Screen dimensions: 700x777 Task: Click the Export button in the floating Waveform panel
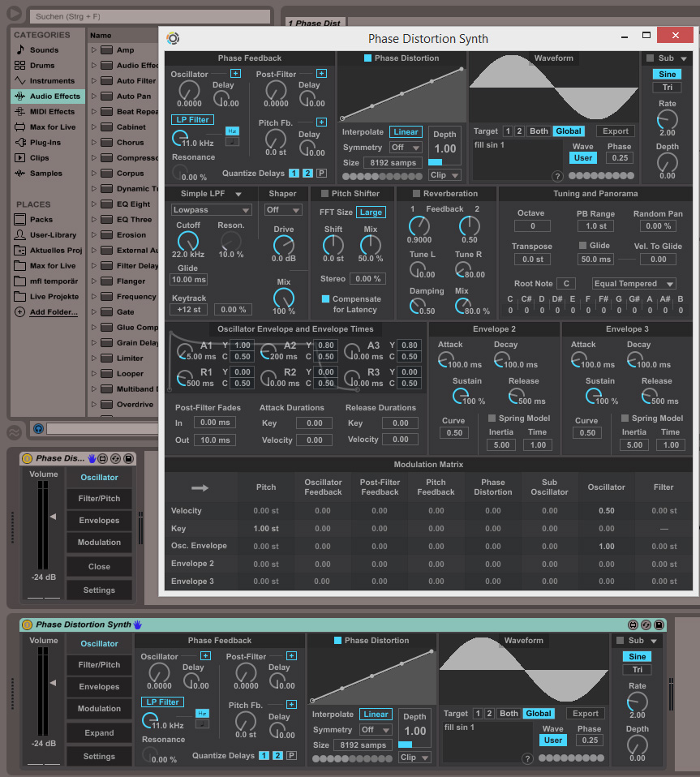click(616, 131)
